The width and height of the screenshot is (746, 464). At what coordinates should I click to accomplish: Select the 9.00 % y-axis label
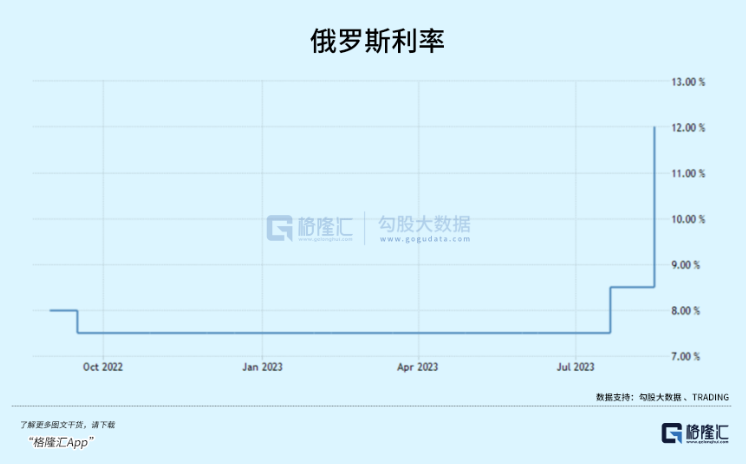tap(688, 265)
